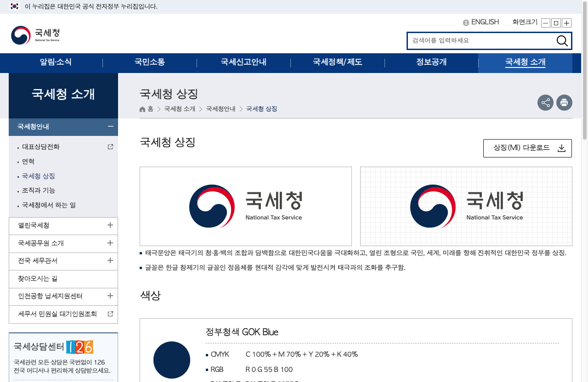Click 국세청 상징 in breadcrumb
Screen dimensions: 588x382
pyautogui.click(x=262, y=109)
